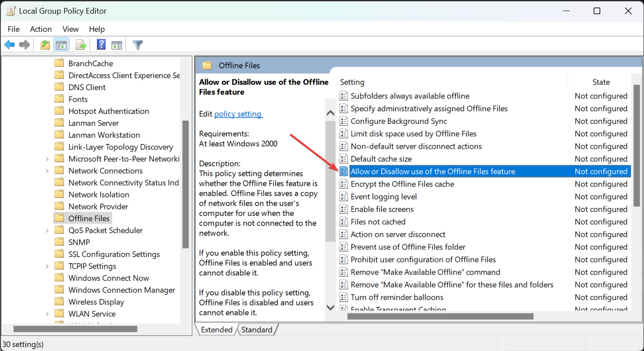The image size is (644, 351).
Task: Select Hotspot Authentication in the tree
Action: coord(109,111)
